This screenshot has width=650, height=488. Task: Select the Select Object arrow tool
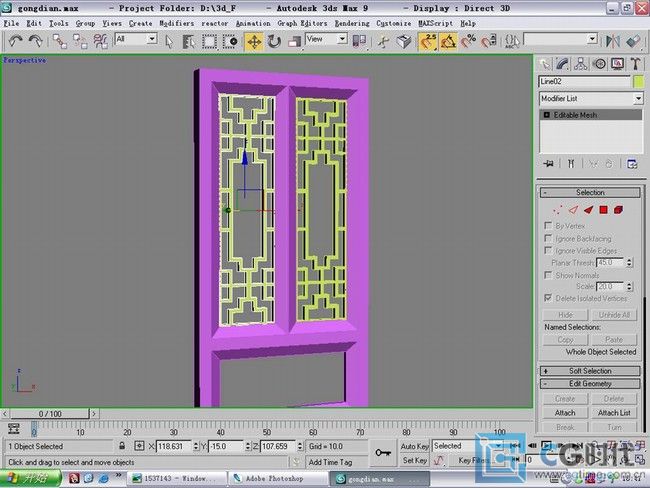(x=169, y=41)
